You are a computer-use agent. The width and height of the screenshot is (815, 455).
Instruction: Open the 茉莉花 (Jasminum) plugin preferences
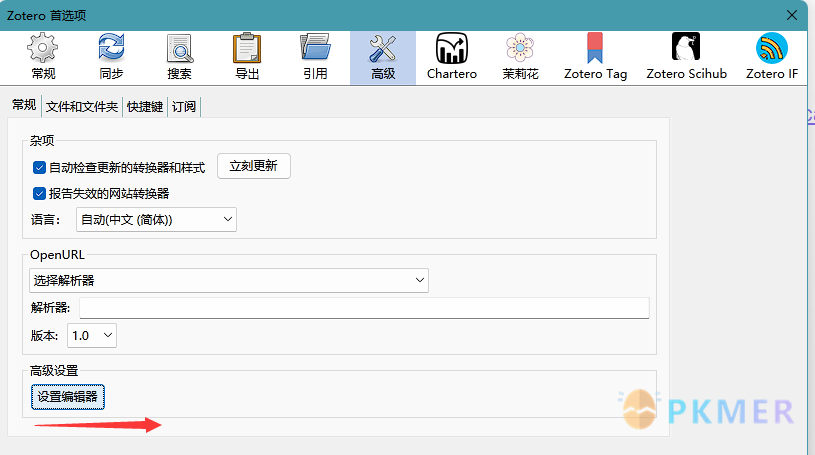520,57
